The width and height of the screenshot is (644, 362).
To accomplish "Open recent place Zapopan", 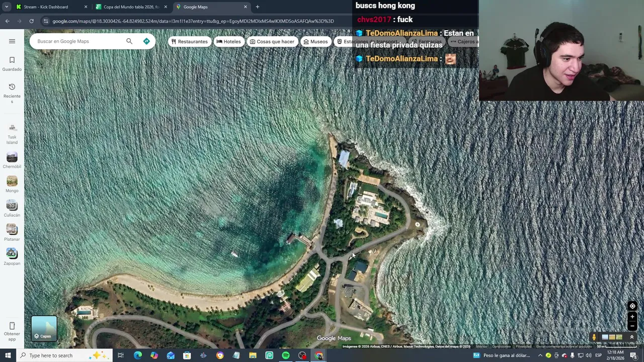I will 12,257.
